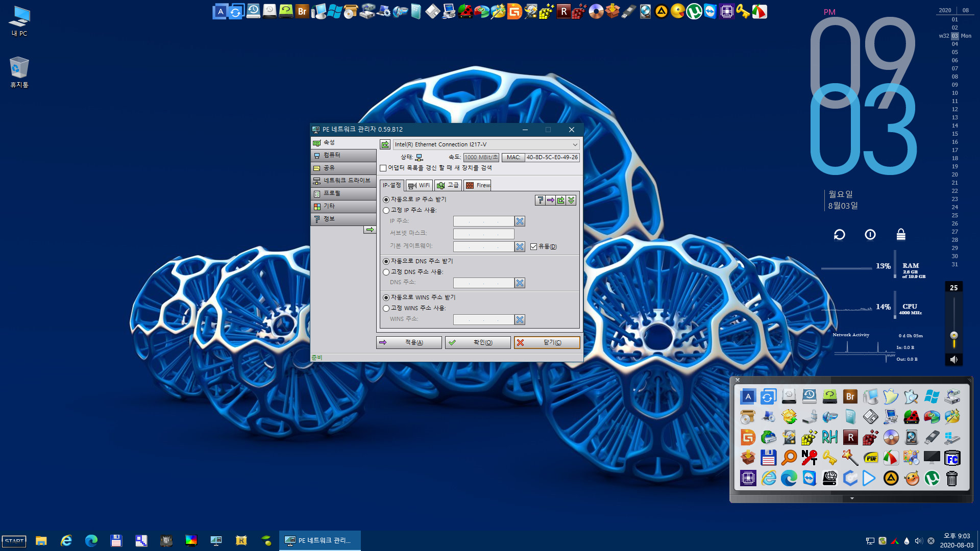Click the START button on the taskbar
Image resolution: width=980 pixels, height=551 pixels.
(x=14, y=541)
